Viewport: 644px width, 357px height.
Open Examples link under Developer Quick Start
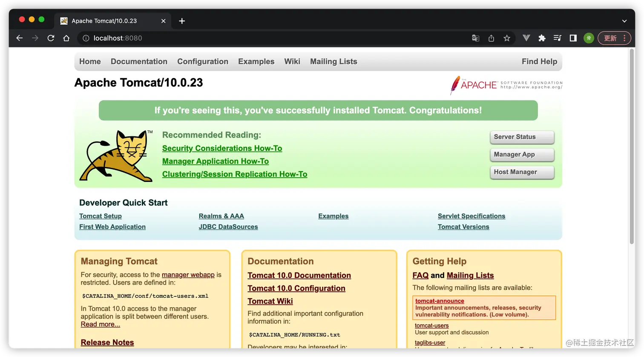tap(333, 216)
